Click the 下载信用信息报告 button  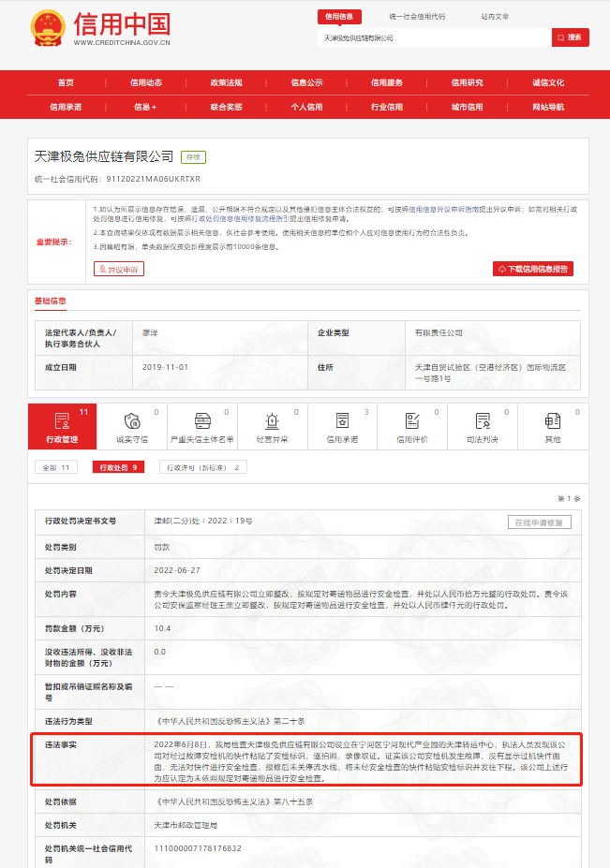pyautogui.click(x=533, y=269)
